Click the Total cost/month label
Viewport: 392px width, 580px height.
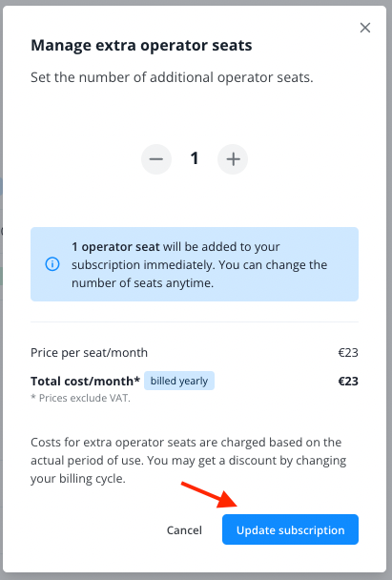(86, 381)
